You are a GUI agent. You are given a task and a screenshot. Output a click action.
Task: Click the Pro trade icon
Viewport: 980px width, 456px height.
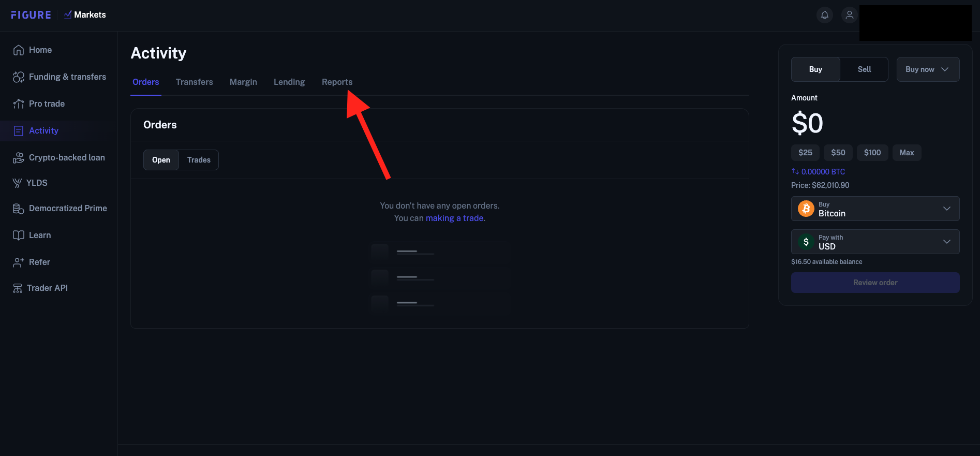[x=19, y=104]
